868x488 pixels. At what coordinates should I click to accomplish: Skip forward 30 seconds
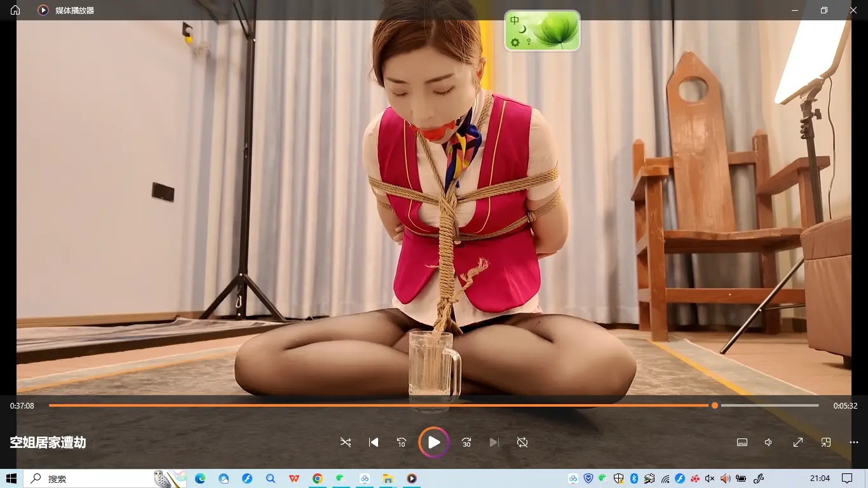pos(466,442)
